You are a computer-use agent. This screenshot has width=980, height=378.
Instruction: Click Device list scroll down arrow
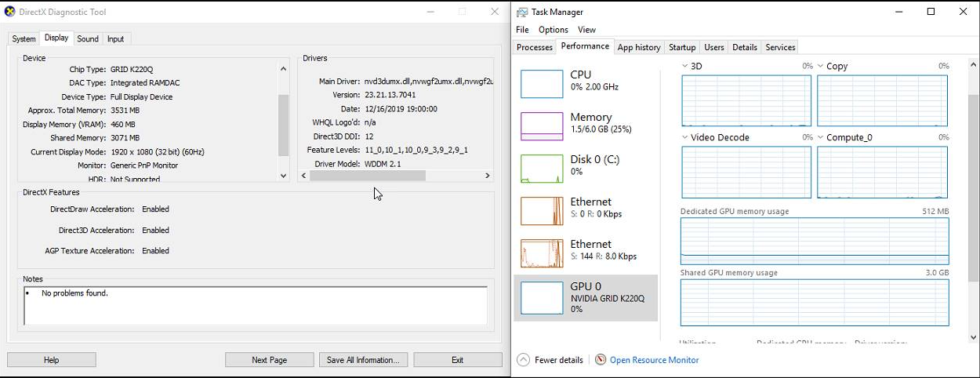point(283,176)
